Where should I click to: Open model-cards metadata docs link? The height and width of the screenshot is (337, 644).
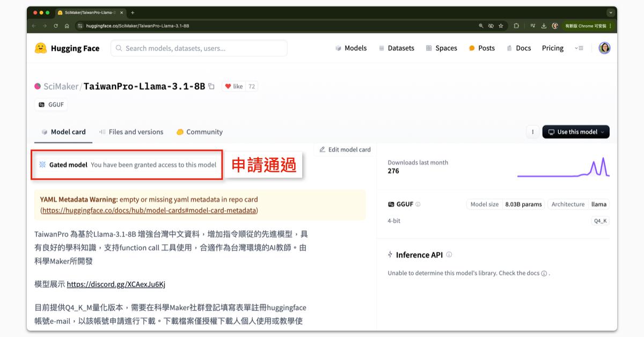[149, 210]
